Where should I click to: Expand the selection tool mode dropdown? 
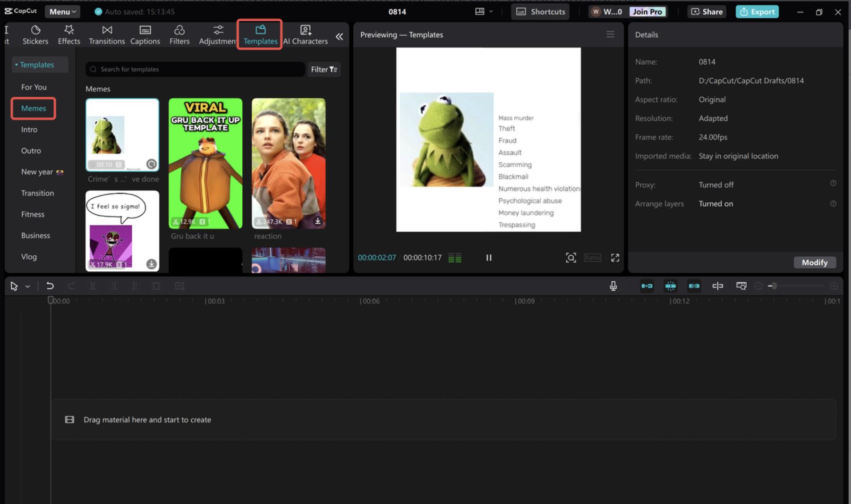tap(28, 286)
